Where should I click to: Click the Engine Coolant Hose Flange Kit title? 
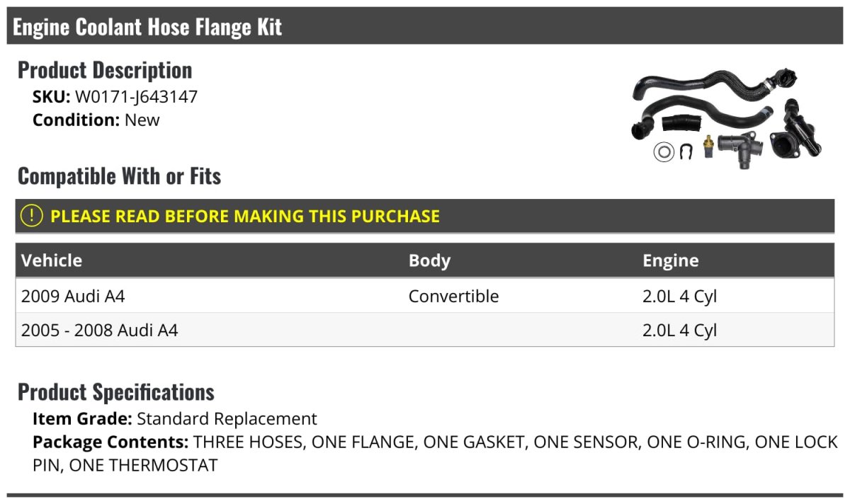(x=147, y=27)
